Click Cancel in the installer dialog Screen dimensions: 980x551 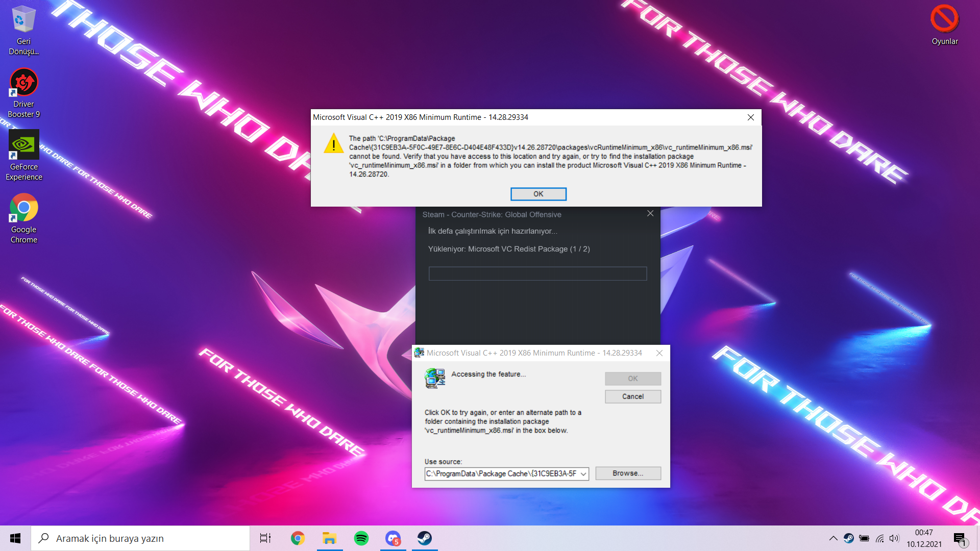point(632,396)
